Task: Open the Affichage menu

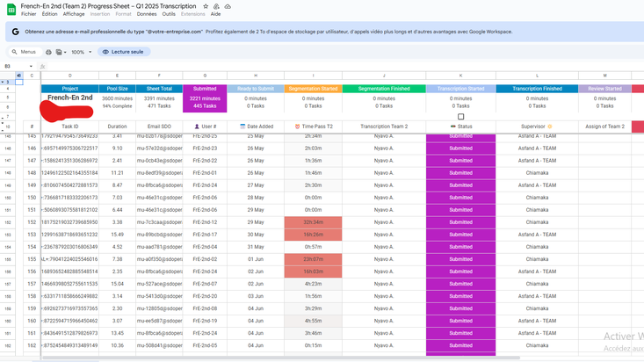Action: 74,14
